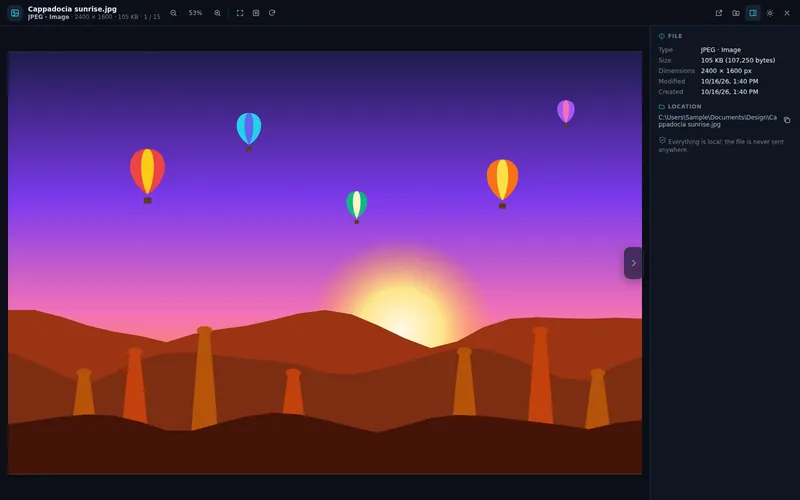
Task: Rotate the image with the clockwise arrow icon
Action: [x=272, y=13]
